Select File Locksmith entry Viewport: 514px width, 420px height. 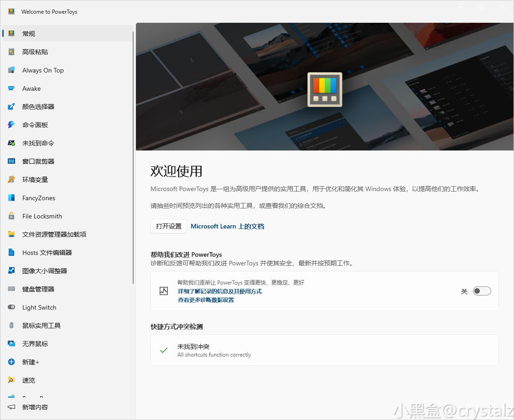click(x=67, y=216)
